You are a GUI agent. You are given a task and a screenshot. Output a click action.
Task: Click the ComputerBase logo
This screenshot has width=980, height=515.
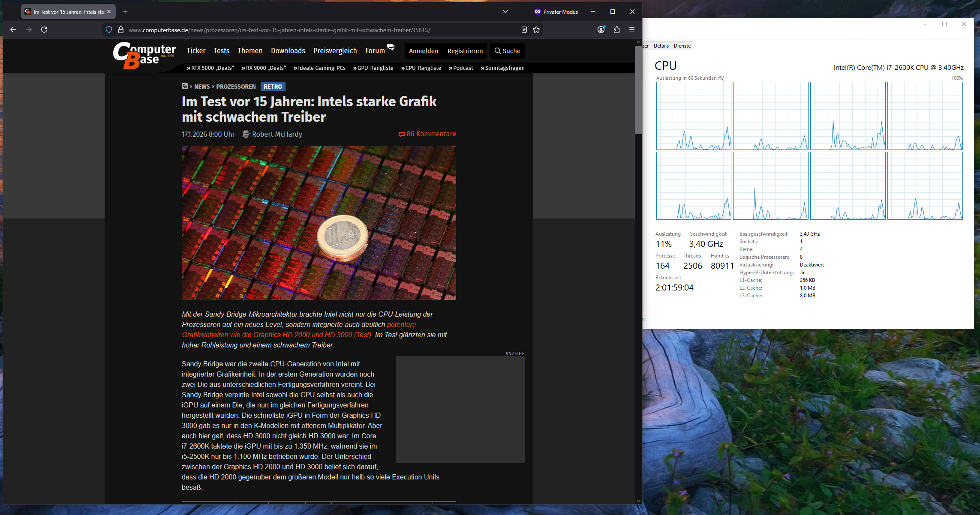[x=144, y=55]
